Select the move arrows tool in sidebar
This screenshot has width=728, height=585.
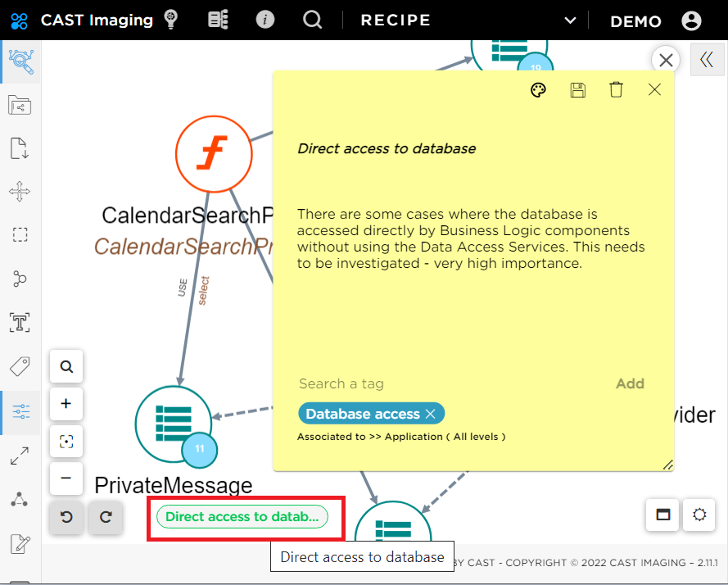point(20,192)
